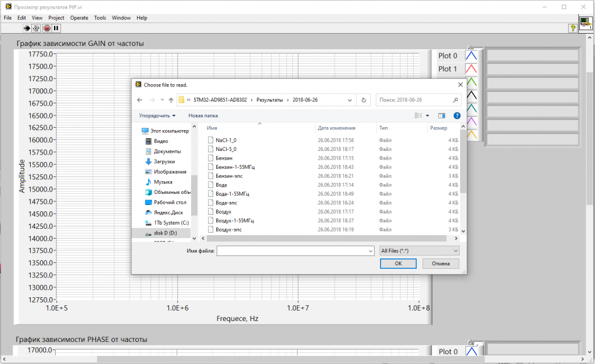The image size is (595, 364).
Task: Open the context help question mark icon
Action: click(x=572, y=28)
